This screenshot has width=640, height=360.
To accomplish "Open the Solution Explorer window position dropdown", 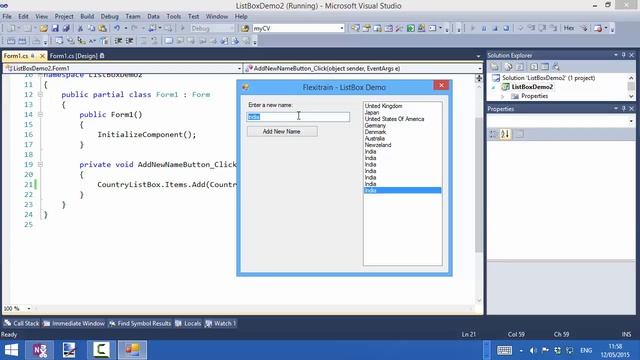I will (616, 55).
